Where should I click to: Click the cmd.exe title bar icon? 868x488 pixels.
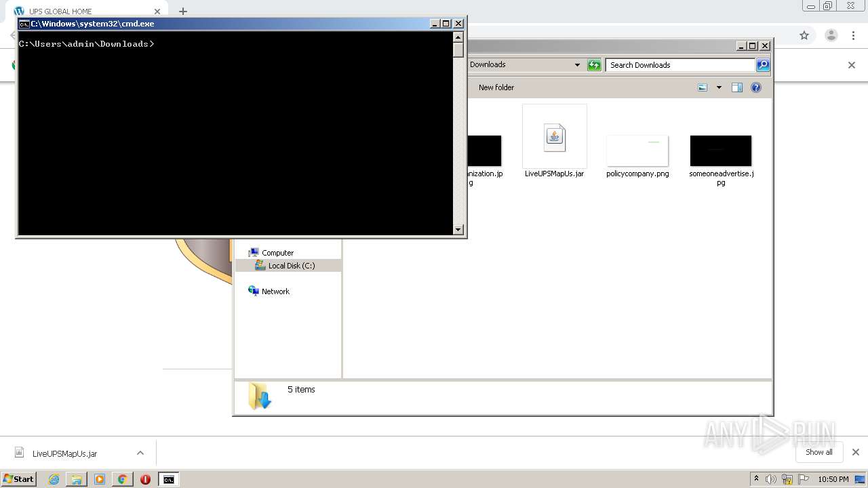click(x=24, y=24)
